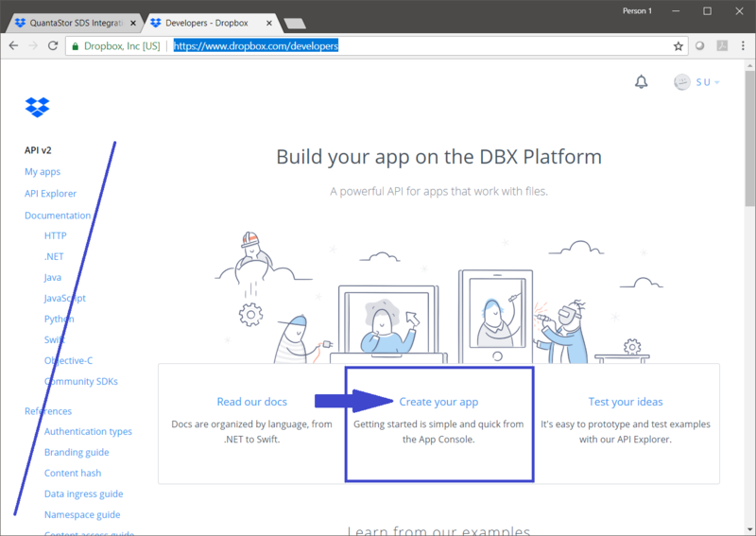Click 'It's easy to prototype' description
Image resolution: width=756 pixels, height=536 pixels.
[x=626, y=431]
